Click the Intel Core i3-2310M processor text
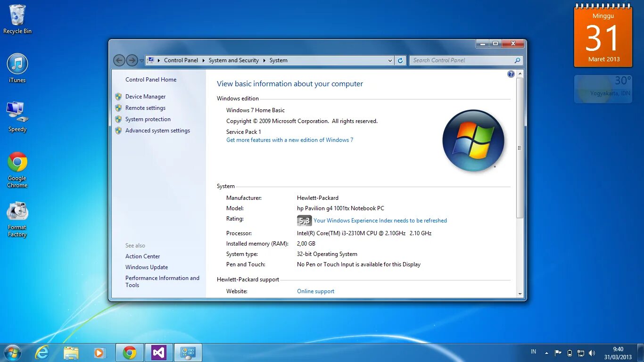 point(364,233)
